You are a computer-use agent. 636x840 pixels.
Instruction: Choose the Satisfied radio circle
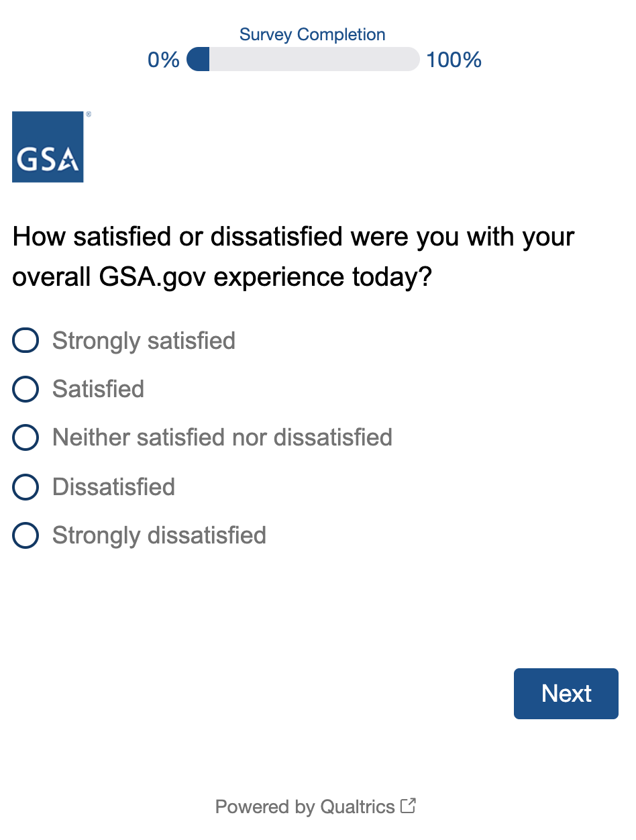coord(25,389)
